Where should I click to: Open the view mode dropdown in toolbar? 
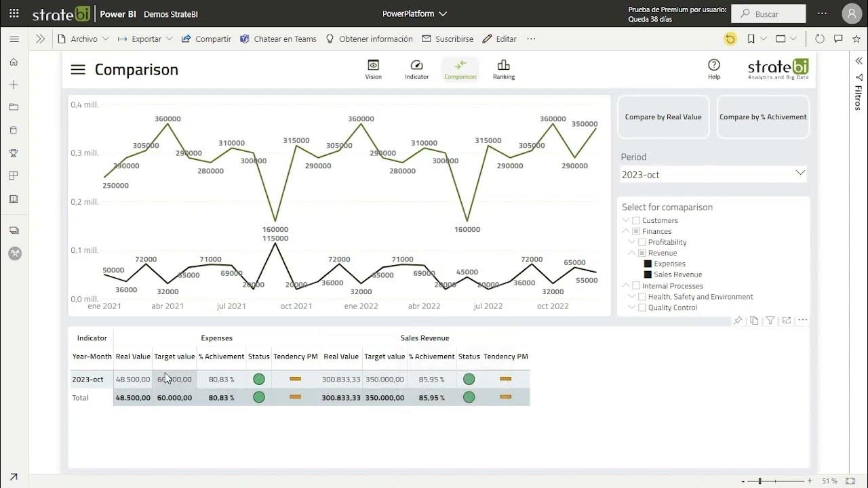click(x=785, y=39)
